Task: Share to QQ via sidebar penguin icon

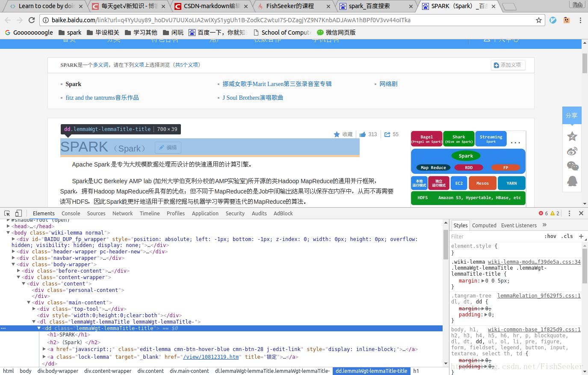Action: [x=572, y=181]
